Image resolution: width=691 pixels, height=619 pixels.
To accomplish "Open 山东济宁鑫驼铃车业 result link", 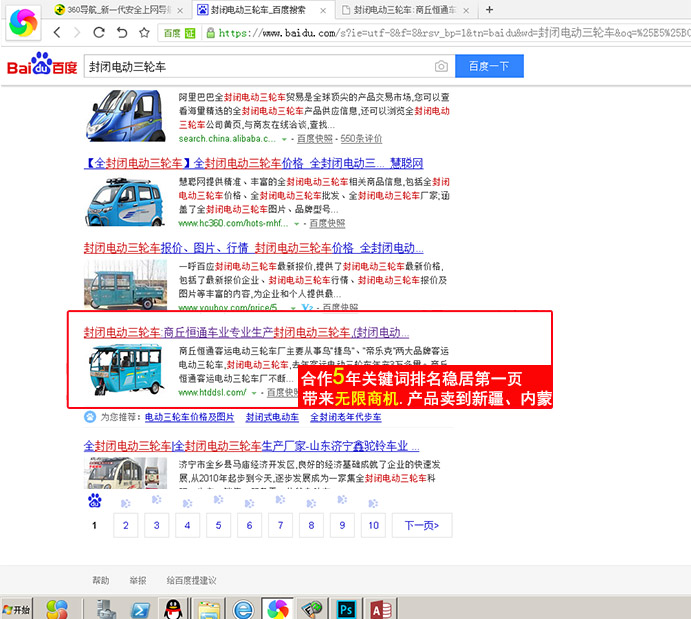I will 251,446.
